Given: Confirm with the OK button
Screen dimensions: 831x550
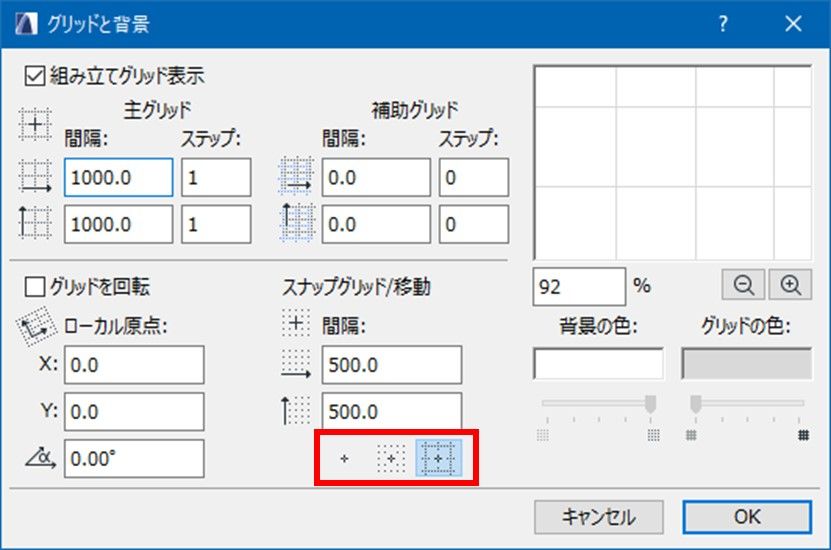Looking at the screenshot, I should coord(747,517).
